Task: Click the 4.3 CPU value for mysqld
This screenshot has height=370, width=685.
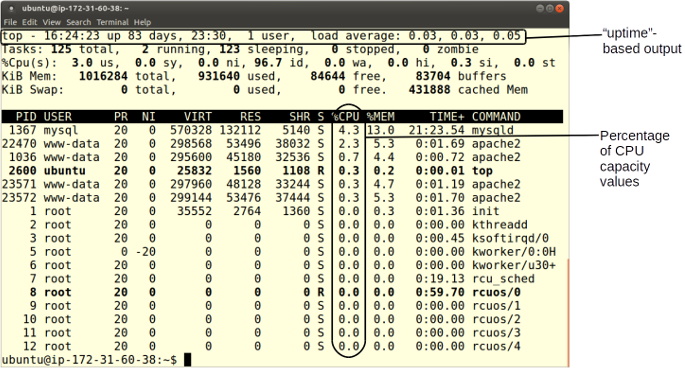Action: [x=349, y=130]
